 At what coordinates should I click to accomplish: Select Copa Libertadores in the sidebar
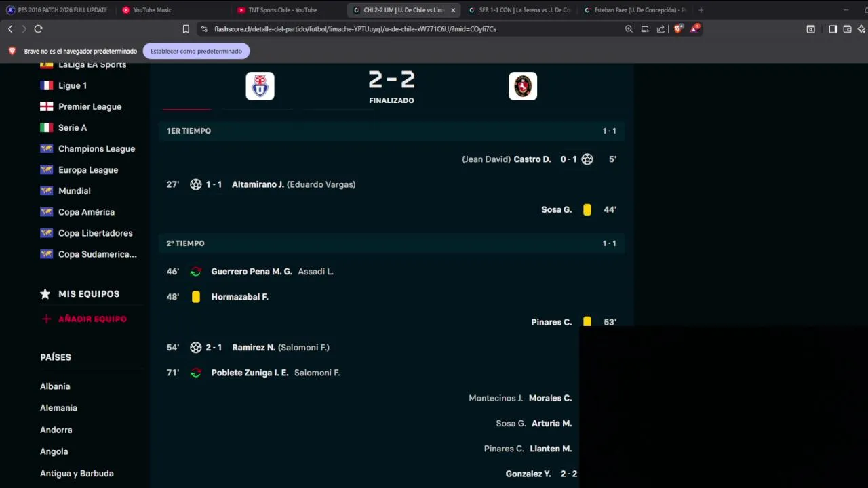coord(95,233)
